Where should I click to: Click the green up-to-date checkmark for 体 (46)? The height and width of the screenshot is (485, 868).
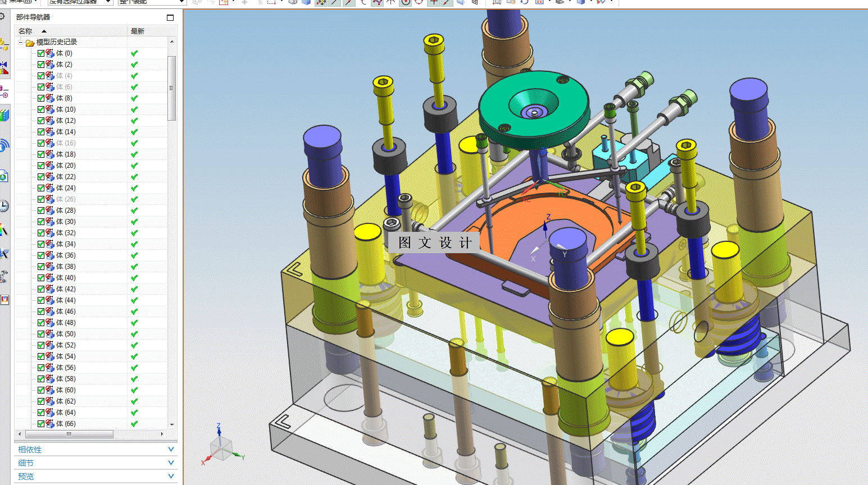point(134,312)
